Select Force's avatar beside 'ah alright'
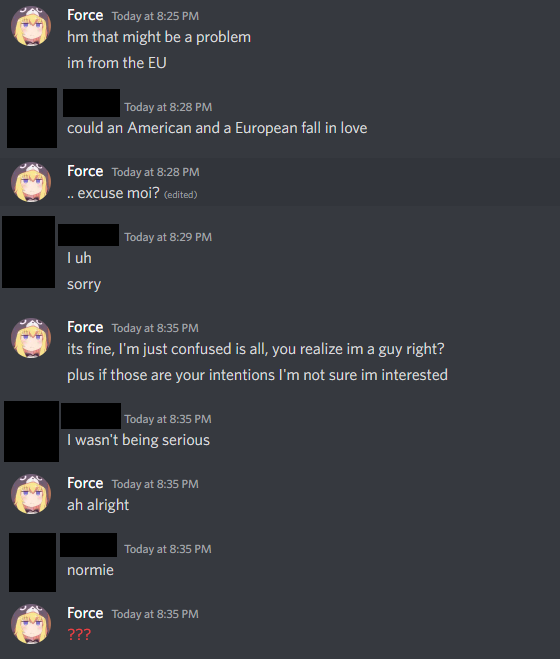The width and height of the screenshot is (560, 659). [31, 494]
